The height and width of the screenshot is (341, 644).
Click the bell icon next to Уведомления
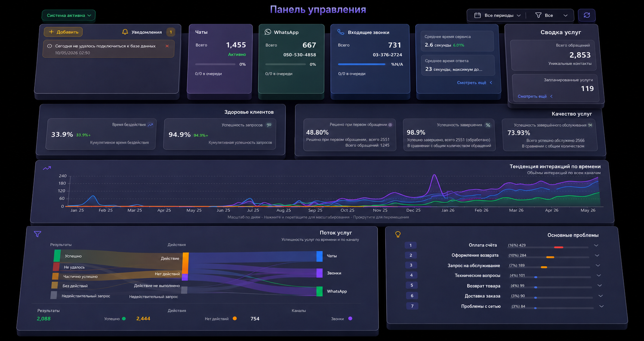[x=125, y=32]
